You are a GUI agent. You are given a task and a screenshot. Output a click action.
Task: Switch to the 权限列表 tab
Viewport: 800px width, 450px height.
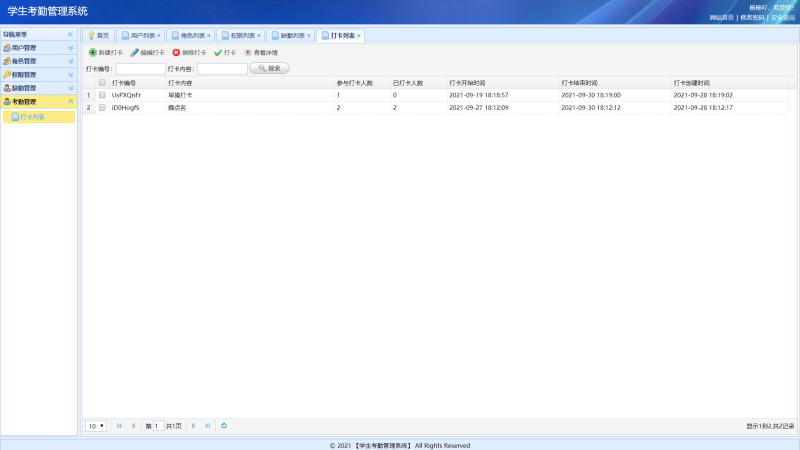[x=239, y=35]
